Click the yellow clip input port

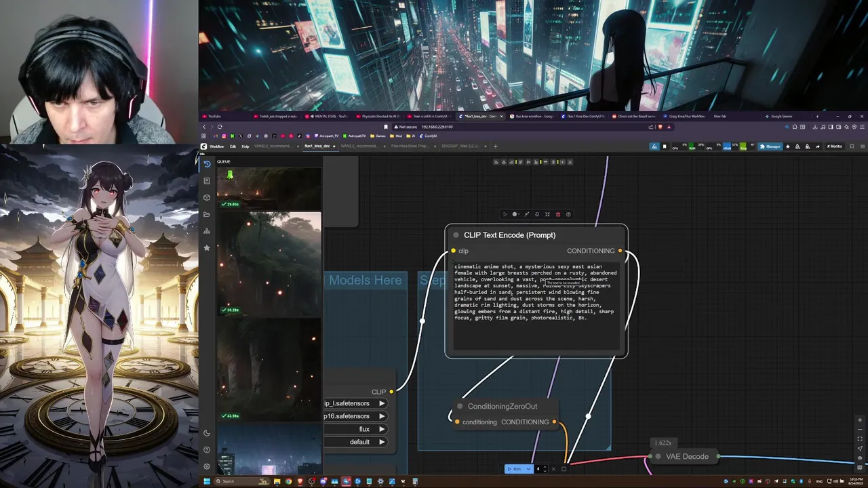(x=453, y=251)
